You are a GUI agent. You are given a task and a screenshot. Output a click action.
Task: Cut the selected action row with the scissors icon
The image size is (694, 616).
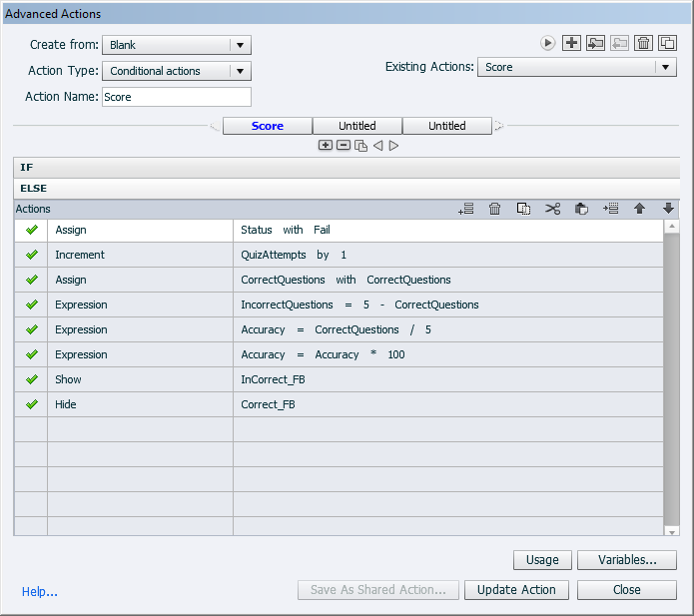click(x=553, y=209)
